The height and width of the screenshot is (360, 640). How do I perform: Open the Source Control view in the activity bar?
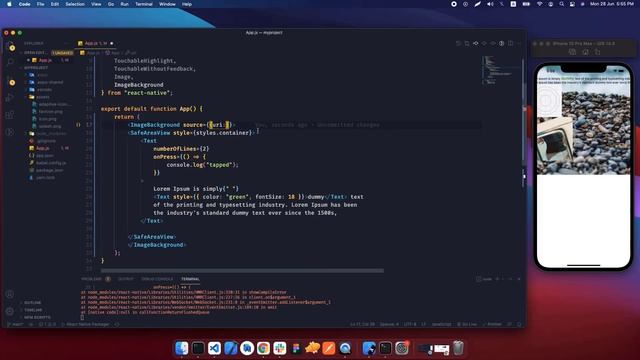click(x=10, y=81)
